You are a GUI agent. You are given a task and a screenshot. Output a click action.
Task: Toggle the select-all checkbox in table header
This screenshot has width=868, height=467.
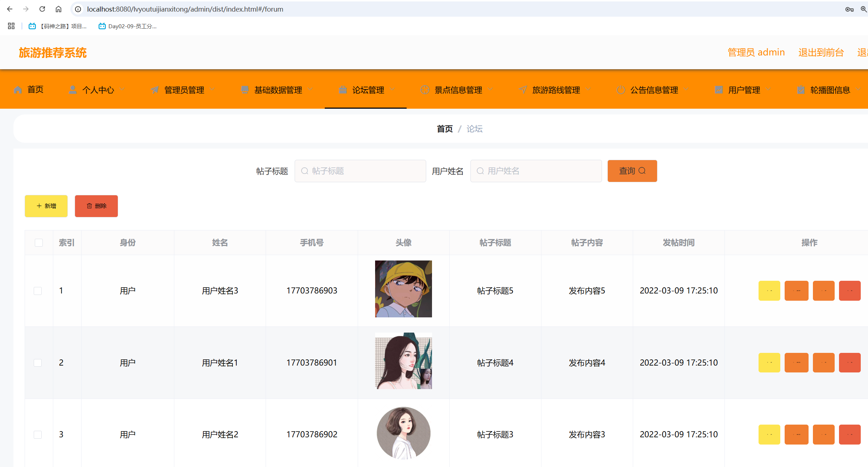[x=39, y=243]
